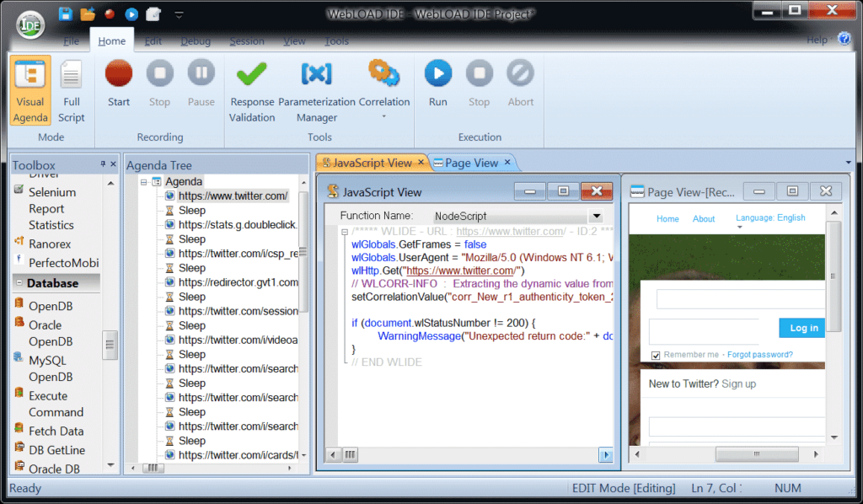863x504 pixels.
Task: Click the red record icon in the quick access toolbar
Action: (x=110, y=13)
